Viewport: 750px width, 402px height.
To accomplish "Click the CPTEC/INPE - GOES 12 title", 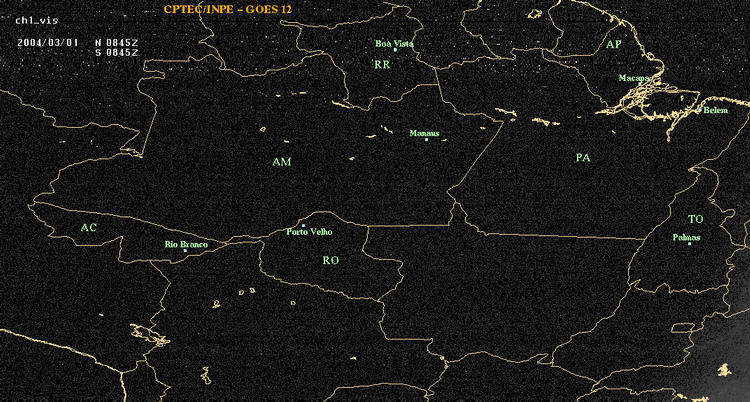I will click(227, 9).
